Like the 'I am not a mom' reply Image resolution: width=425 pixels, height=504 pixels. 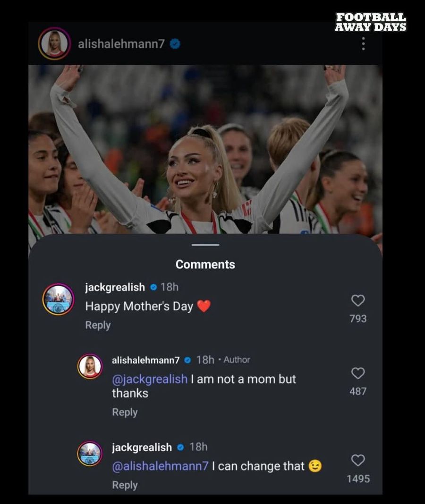tap(358, 374)
